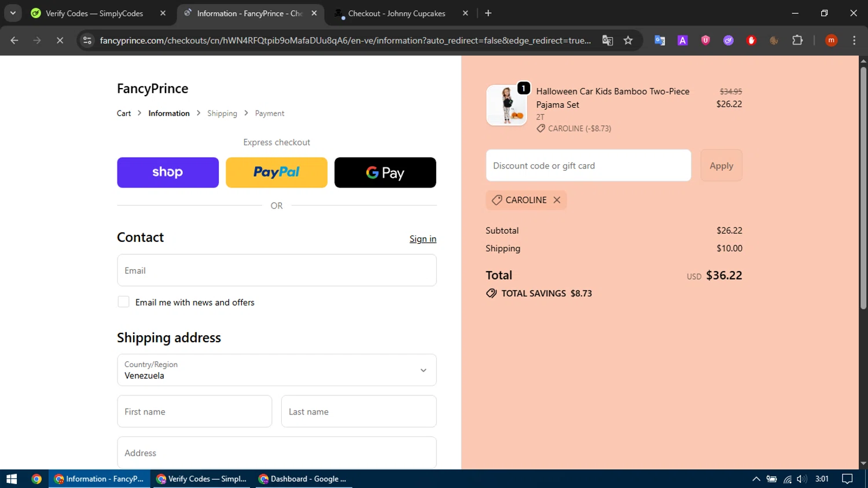Screen dimensions: 868x488
Task: Open site information icon in address bar
Action: click(87, 41)
